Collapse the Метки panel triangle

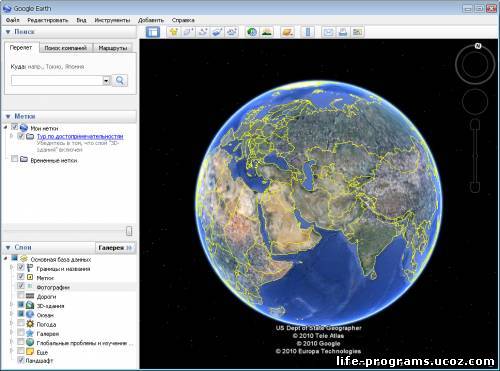tap(8, 117)
